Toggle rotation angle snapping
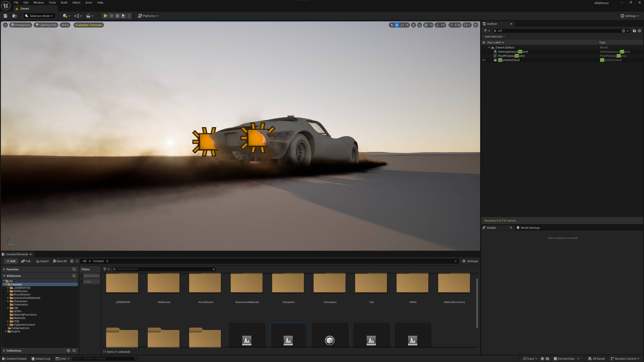The image size is (644, 362). (438, 25)
